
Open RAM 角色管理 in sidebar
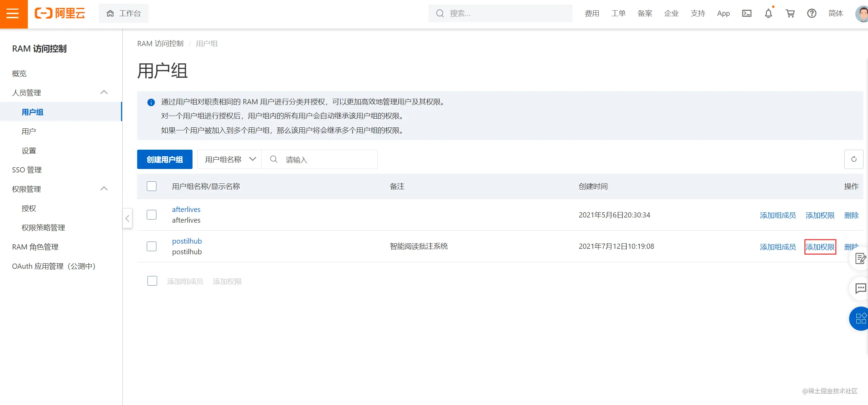coord(35,247)
